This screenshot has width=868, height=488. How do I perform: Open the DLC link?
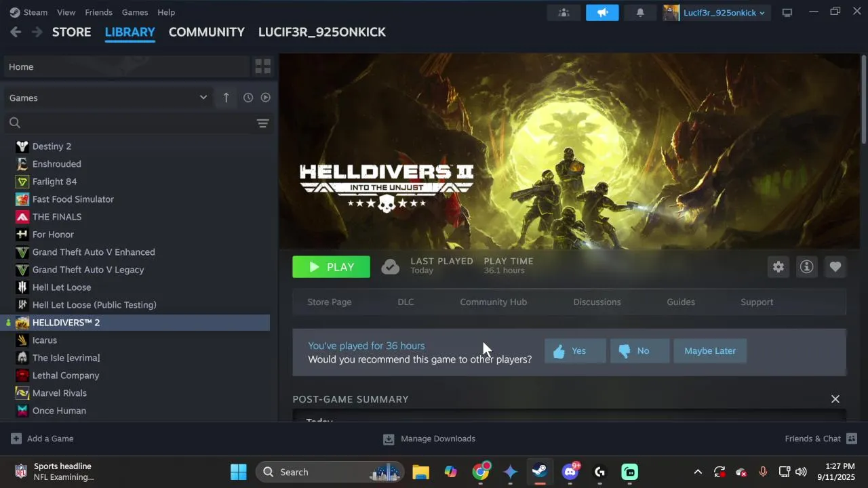[x=406, y=302]
